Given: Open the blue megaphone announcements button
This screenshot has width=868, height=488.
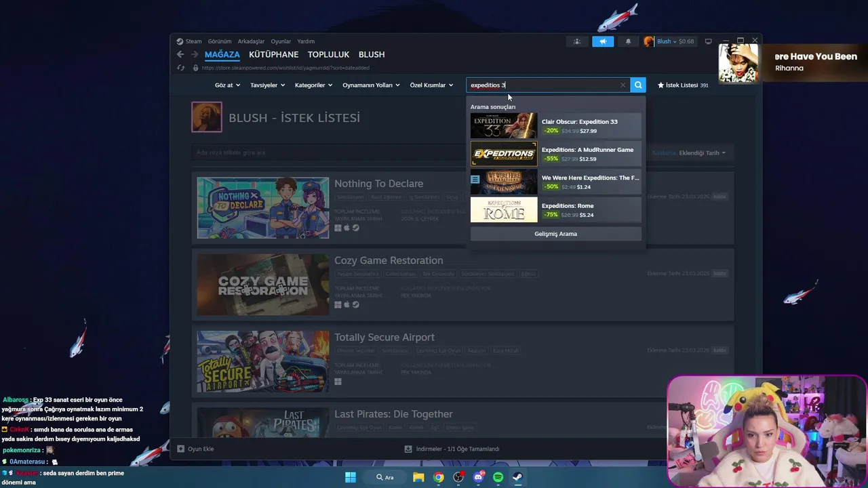Looking at the screenshot, I should 603,41.
